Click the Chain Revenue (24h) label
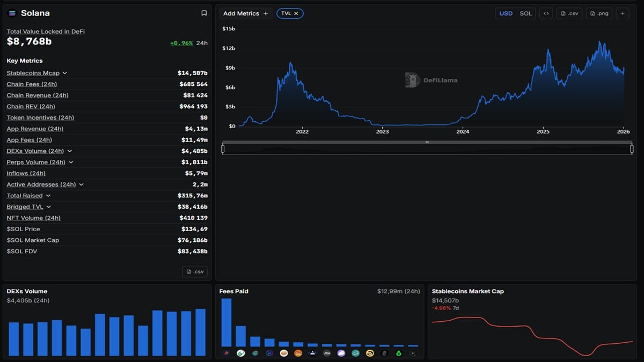 (x=38, y=95)
